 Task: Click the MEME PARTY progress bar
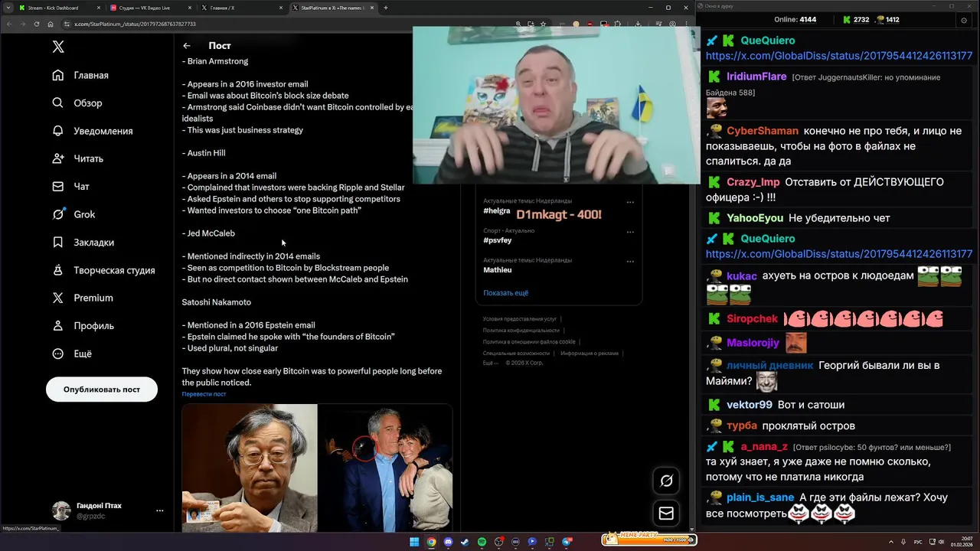pos(649,540)
